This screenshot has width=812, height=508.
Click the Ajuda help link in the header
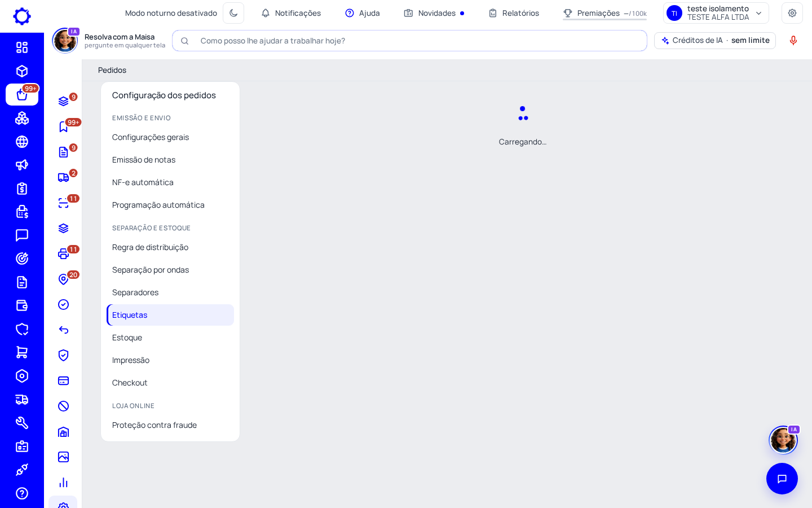(x=363, y=13)
